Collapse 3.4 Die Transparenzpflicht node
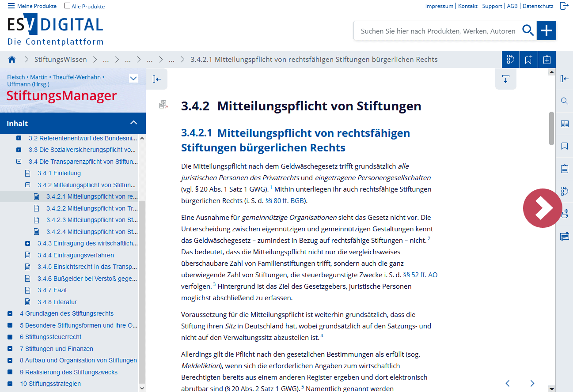The image size is (573, 392). (19, 162)
